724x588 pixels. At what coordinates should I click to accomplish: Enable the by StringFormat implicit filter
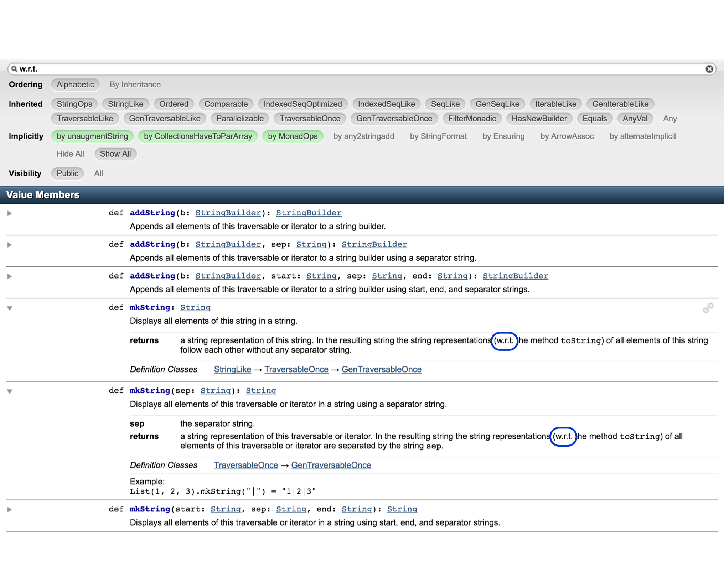point(439,136)
